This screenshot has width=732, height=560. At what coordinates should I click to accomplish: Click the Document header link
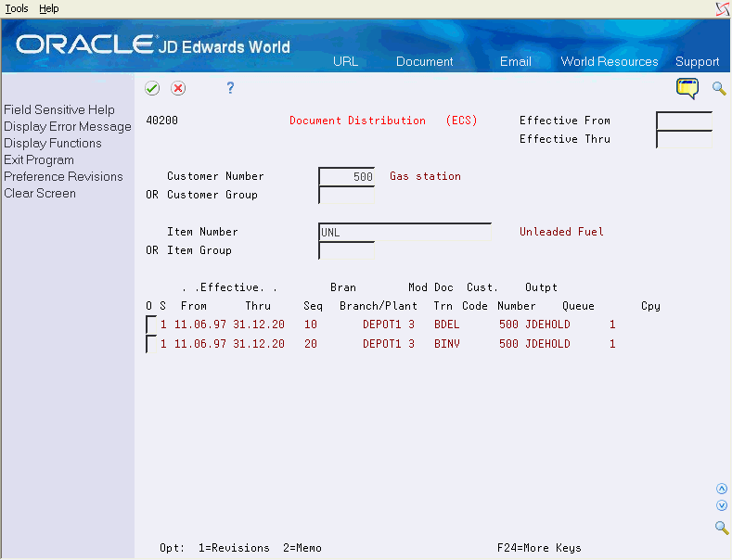(x=424, y=61)
